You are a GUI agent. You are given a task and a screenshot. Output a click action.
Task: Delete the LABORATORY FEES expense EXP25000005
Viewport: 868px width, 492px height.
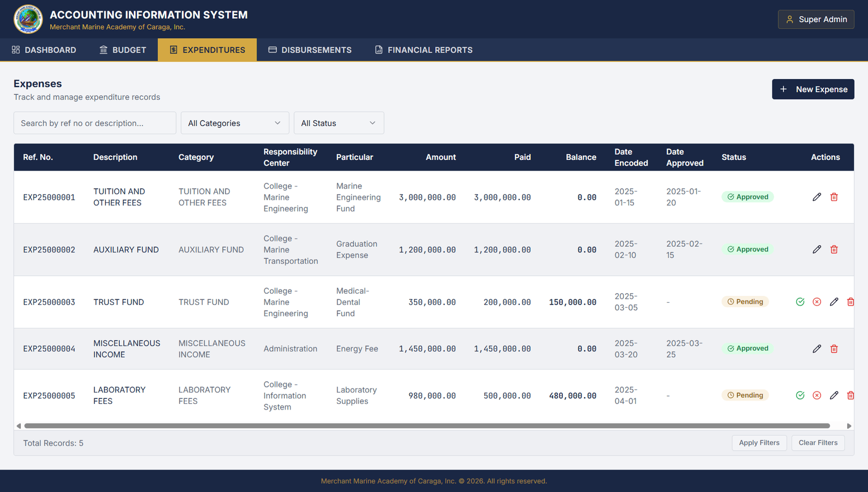coord(850,395)
